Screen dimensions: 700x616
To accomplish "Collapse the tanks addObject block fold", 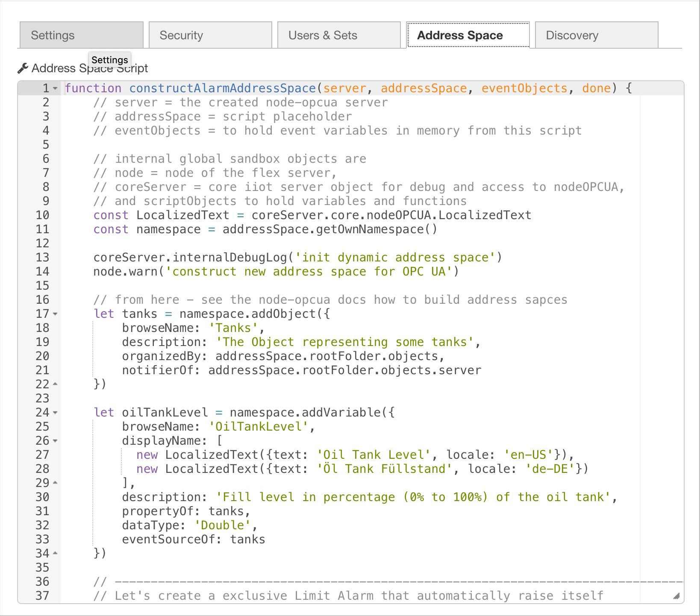I will click(x=55, y=314).
